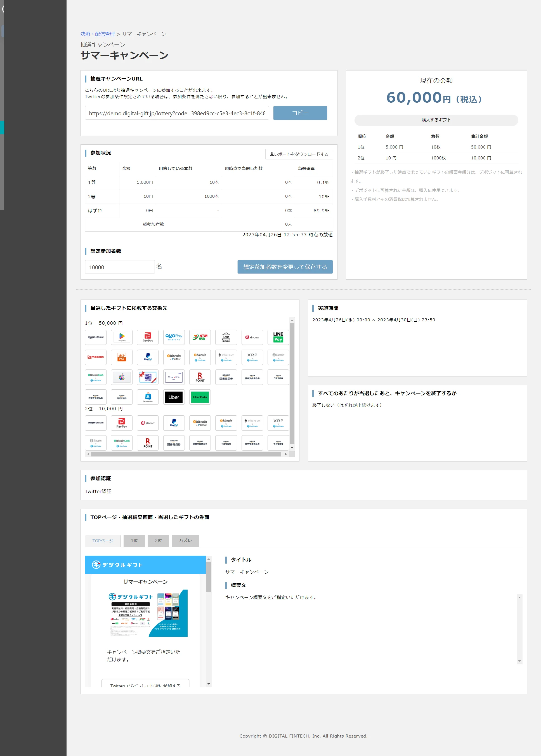Click the コピー button
The image size is (541, 756).
pos(300,113)
